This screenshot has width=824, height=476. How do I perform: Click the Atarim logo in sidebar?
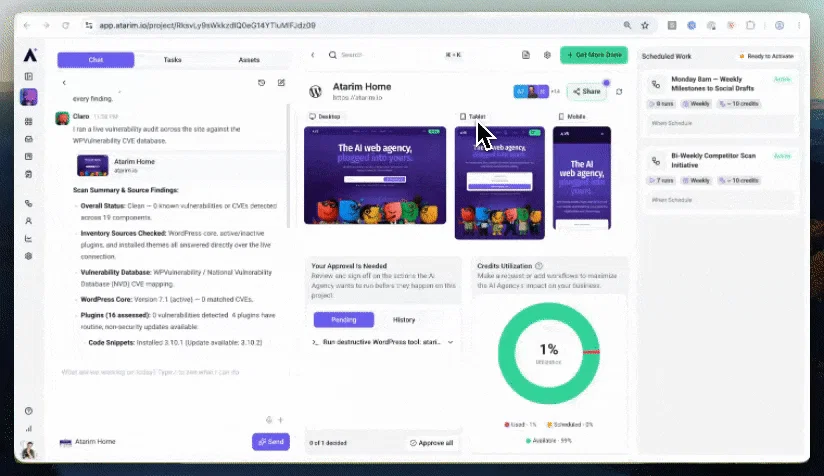click(x=30, y=55)
